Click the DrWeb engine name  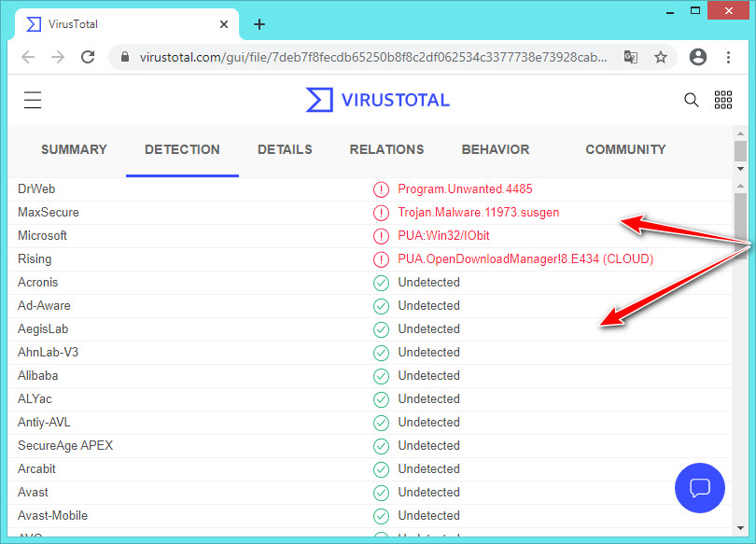(36, 188)
